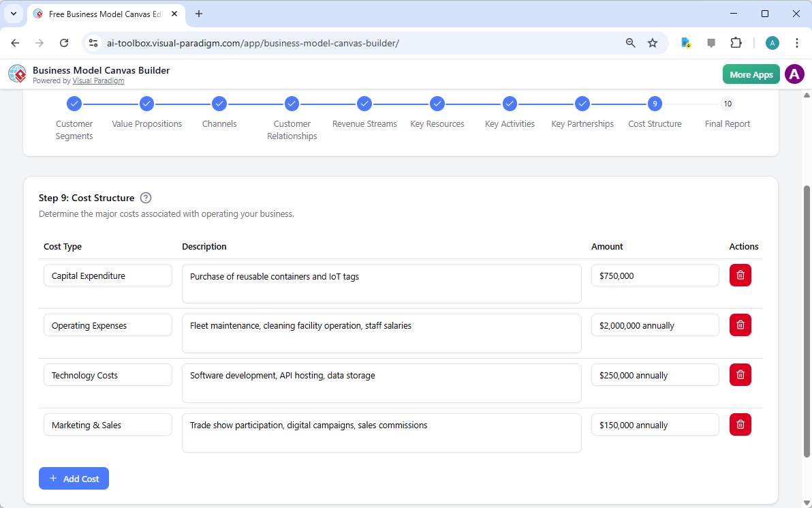The height and width of the screenshot is (508, 812).
Task: Bookmark this page with the star icon
Action: (x=653, y=42)
